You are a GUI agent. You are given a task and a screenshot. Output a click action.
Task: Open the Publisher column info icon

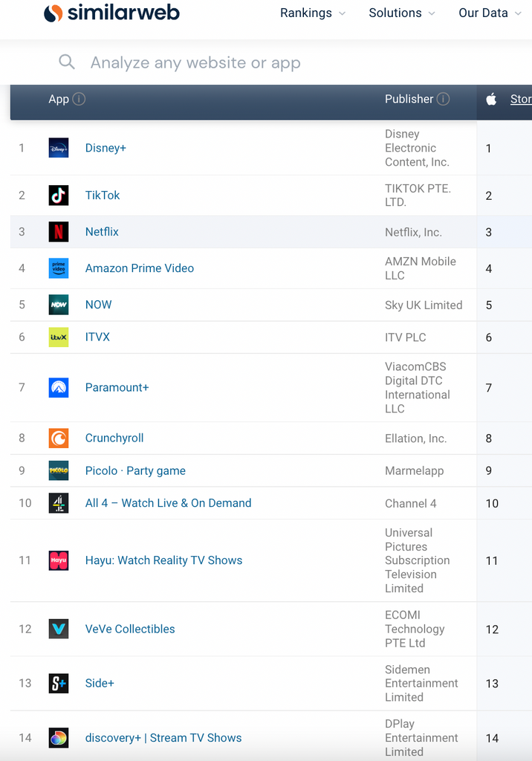(x=443, y=99)
